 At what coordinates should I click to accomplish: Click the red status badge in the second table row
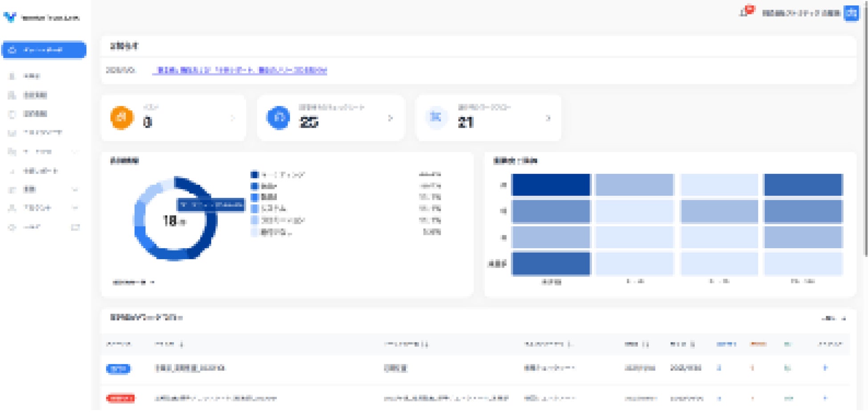120,398
